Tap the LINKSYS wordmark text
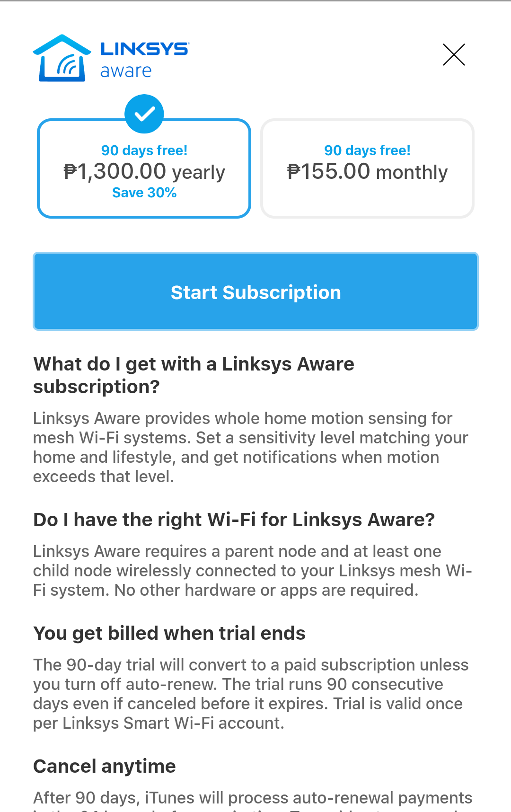Viewport: 511px width, 812px height. point(145,49)
